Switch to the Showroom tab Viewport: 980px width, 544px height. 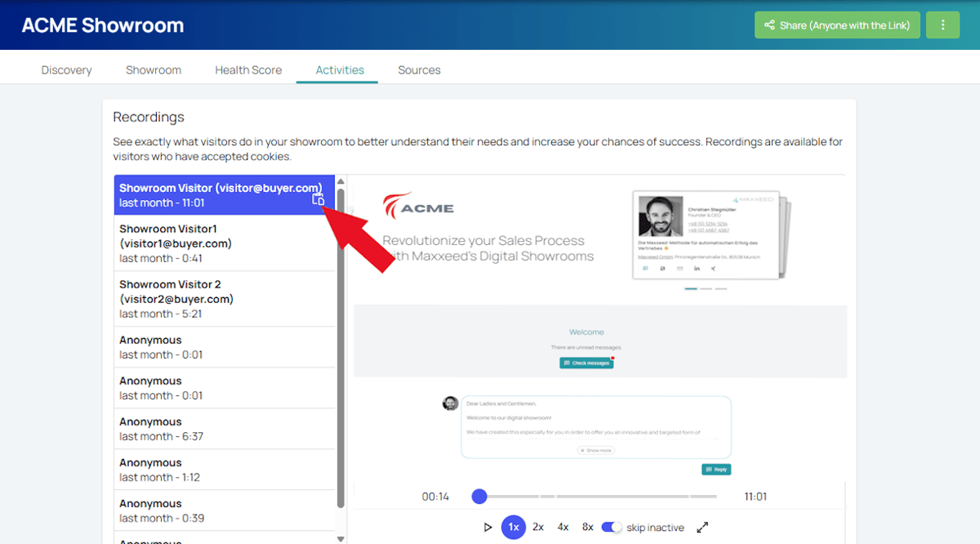click(x=154, y=70)
